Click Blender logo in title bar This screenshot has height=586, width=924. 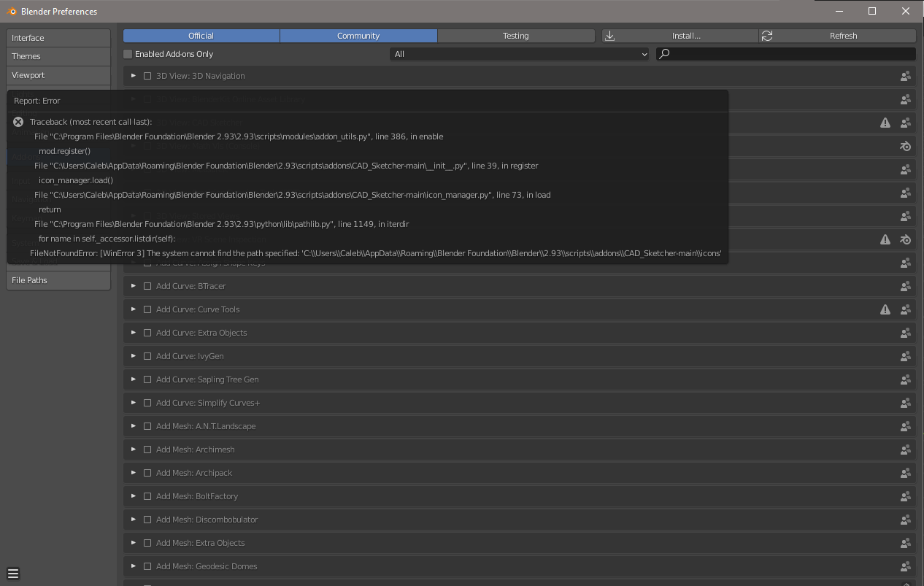11,11
